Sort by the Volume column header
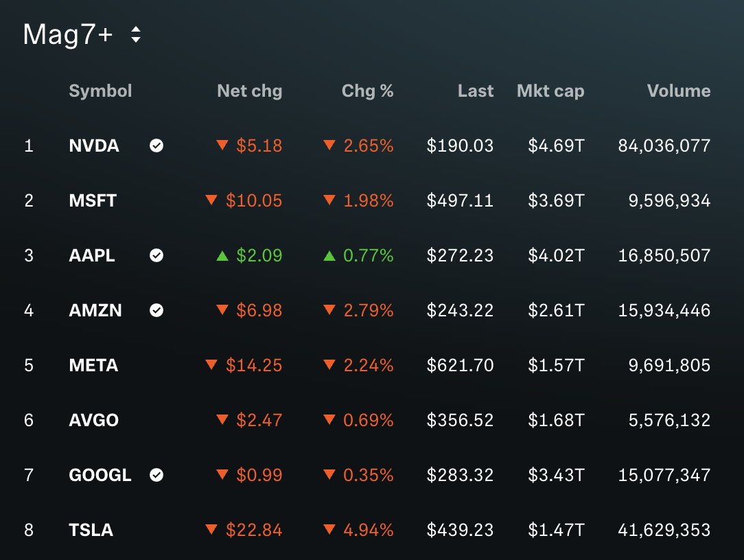Viewport: 744px width, 560px height. [x=679, y=91]
